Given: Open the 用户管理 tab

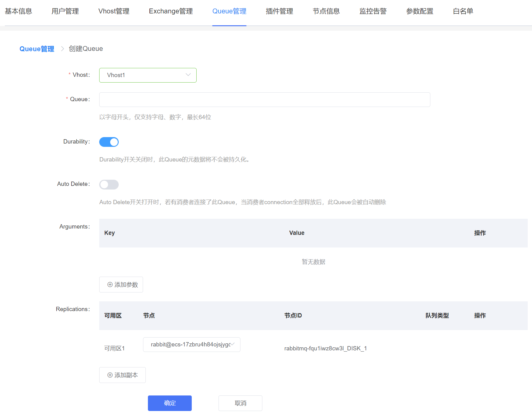Looking at the screenshot, I should [x=65, y=11].
